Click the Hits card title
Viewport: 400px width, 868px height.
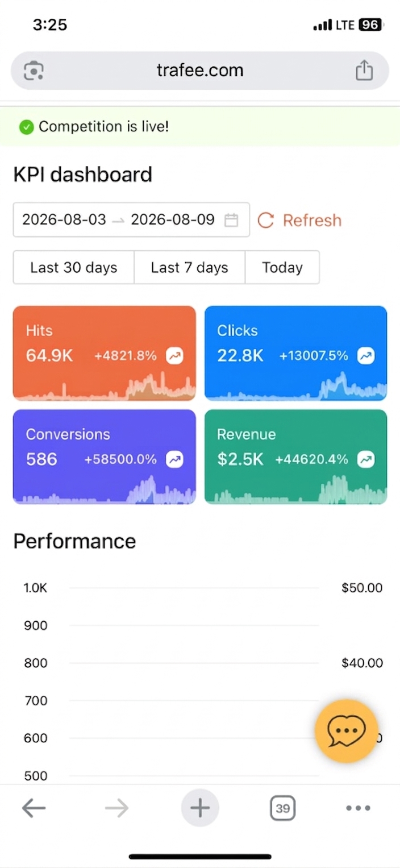point(39,331)
